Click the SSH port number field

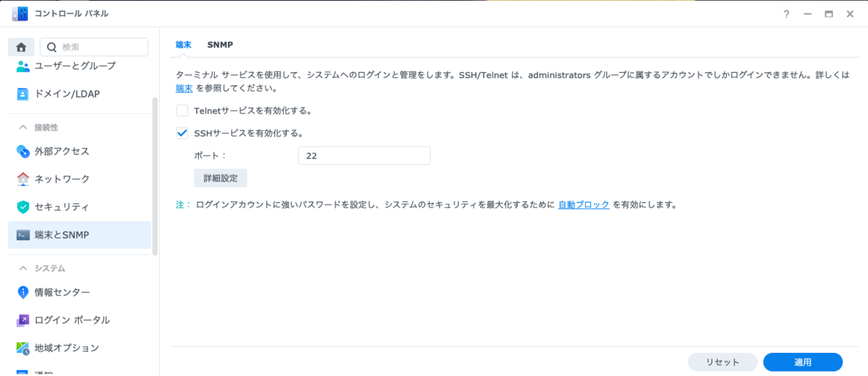click(x=364, y=155)
